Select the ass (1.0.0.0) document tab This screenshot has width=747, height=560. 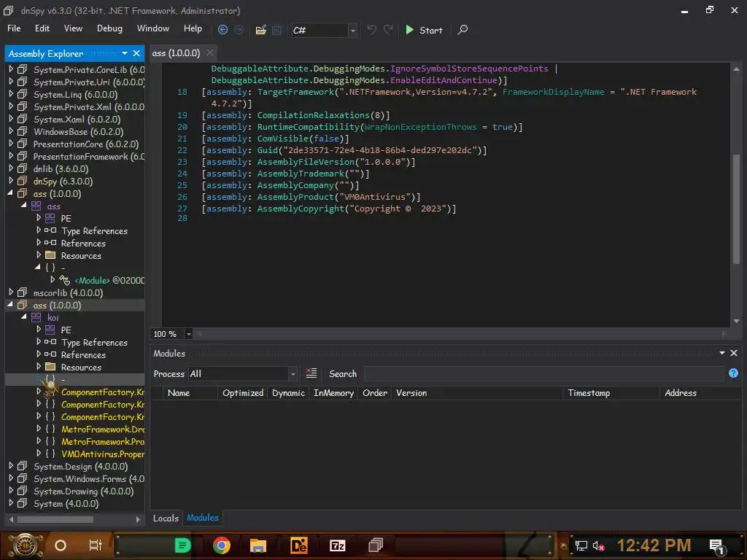[x=176, y=52]
